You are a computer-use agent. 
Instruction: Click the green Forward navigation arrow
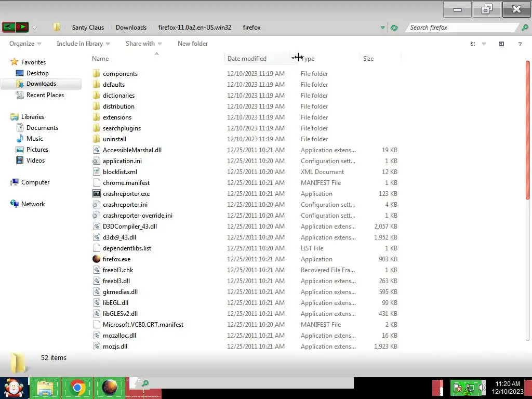(22, 27)
